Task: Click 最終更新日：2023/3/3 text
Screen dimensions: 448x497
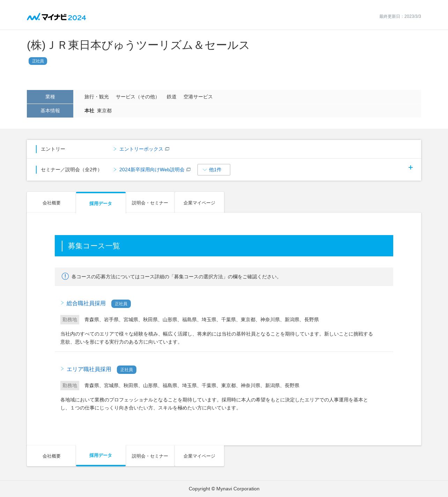Action: pos(400,16)
